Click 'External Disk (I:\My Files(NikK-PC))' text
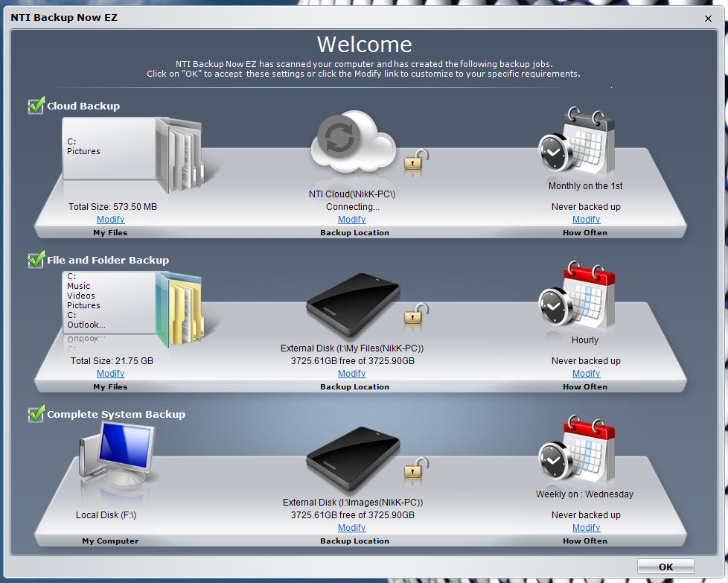 click(352, 348)
